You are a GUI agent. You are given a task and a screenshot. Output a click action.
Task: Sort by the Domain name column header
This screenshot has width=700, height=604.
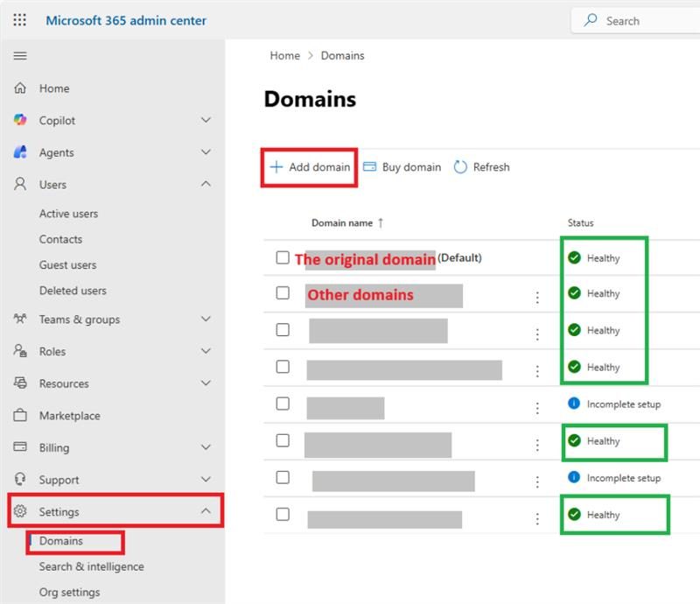(x=342, y=222)
